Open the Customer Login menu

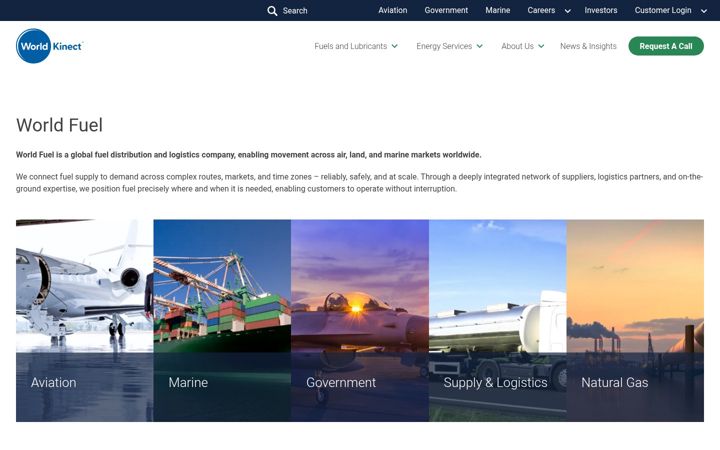(663, 10)
